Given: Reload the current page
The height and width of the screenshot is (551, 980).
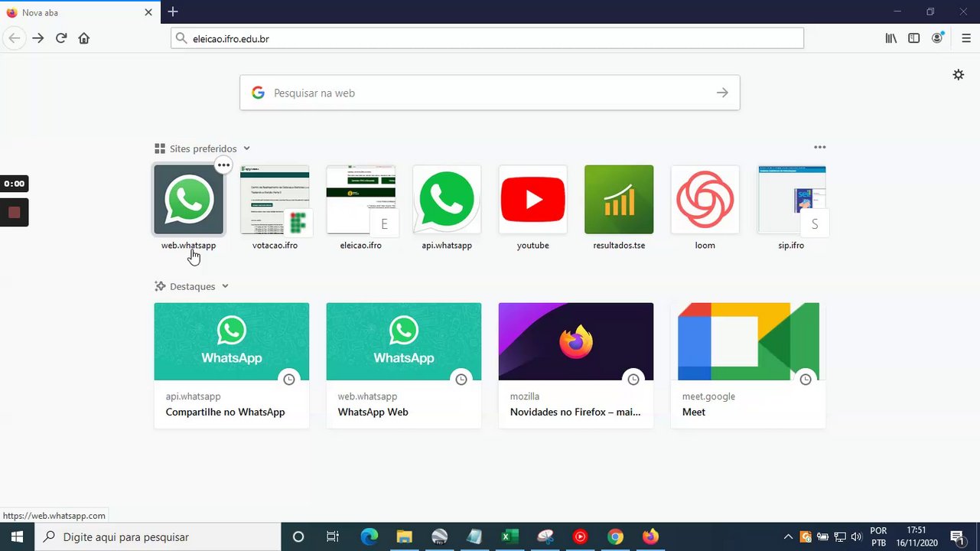Looking at the screenshot, I should (61, 38).
